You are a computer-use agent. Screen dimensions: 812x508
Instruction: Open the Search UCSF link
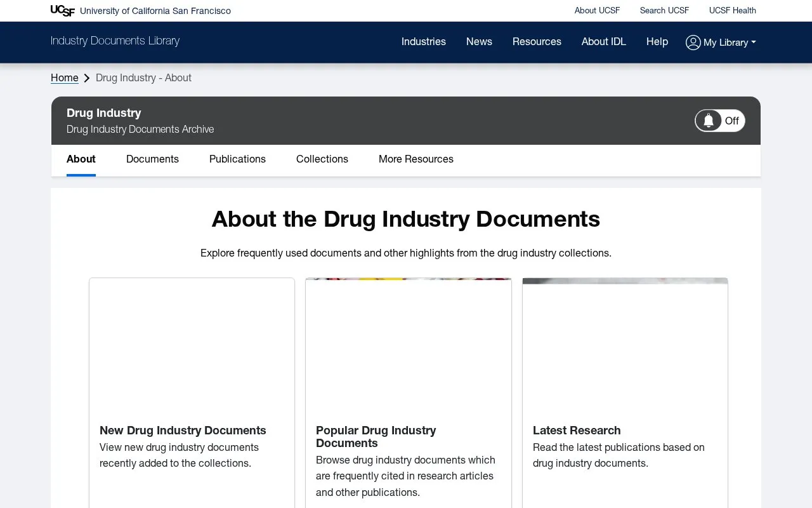(664, 11)
